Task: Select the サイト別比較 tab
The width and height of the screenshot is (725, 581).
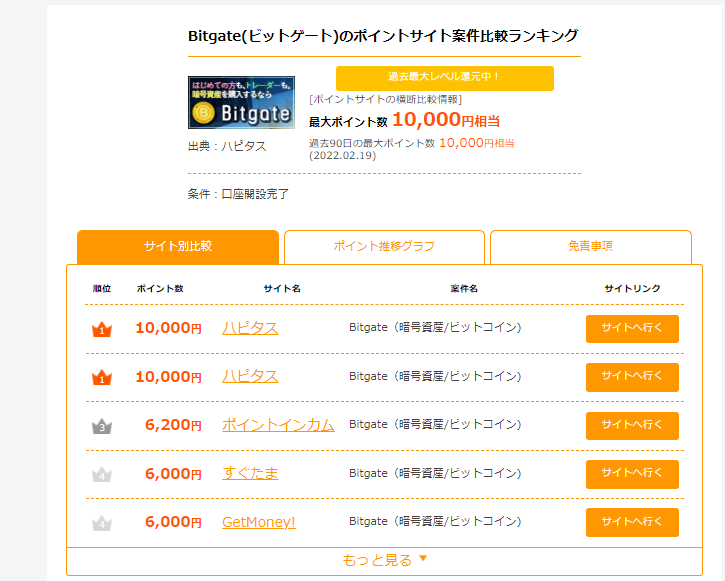Action: [x=178, y=246]
